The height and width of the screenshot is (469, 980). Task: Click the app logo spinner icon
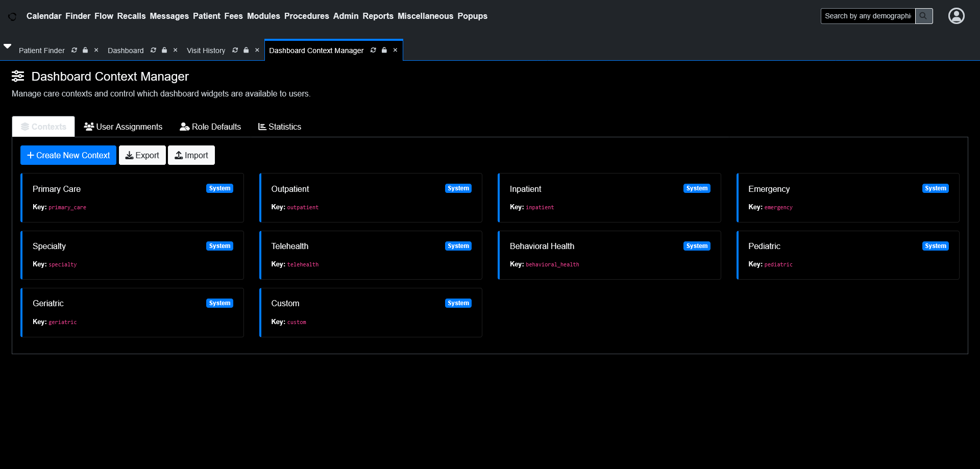pyautogui.click(x=12, y=16)
